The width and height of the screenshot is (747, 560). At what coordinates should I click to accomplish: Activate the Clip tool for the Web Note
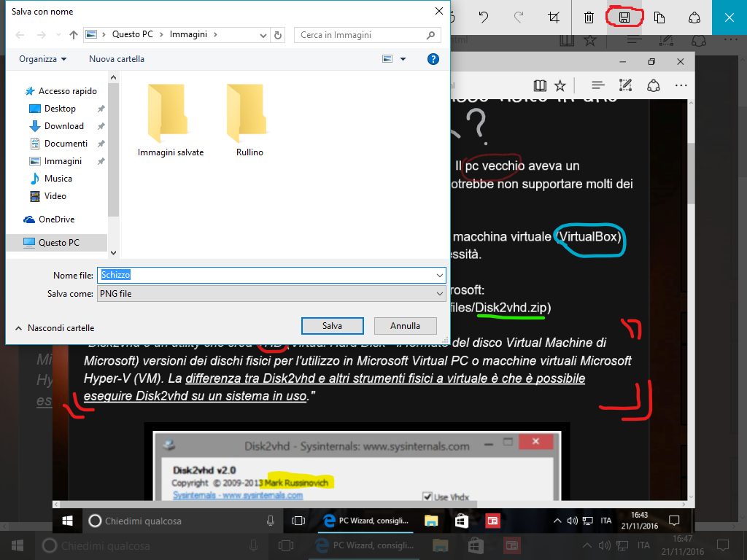click(555, 16)
